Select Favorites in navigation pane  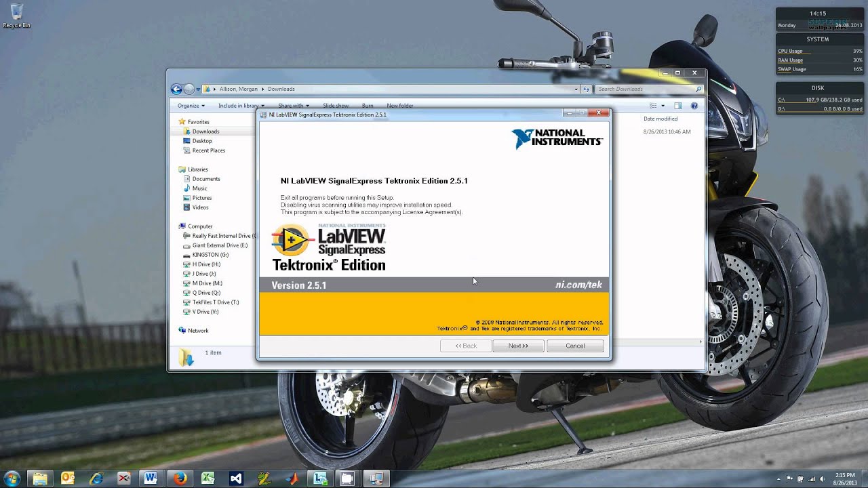(193, 122)
